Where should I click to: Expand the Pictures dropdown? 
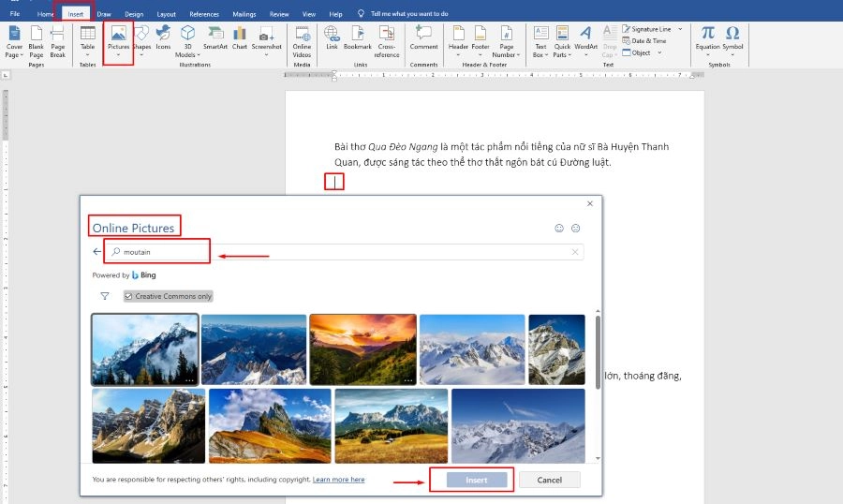pyautogui.click(x=119, y=56)
